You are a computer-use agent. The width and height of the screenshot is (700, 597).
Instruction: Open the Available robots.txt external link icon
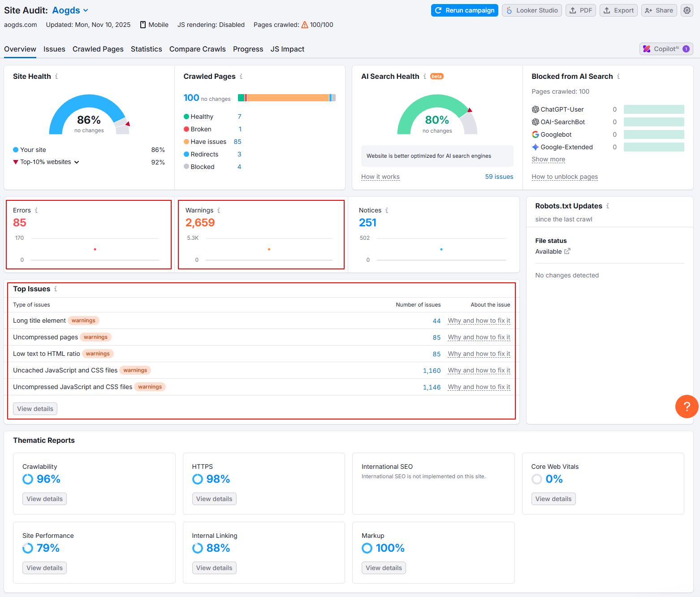[567, 251]
